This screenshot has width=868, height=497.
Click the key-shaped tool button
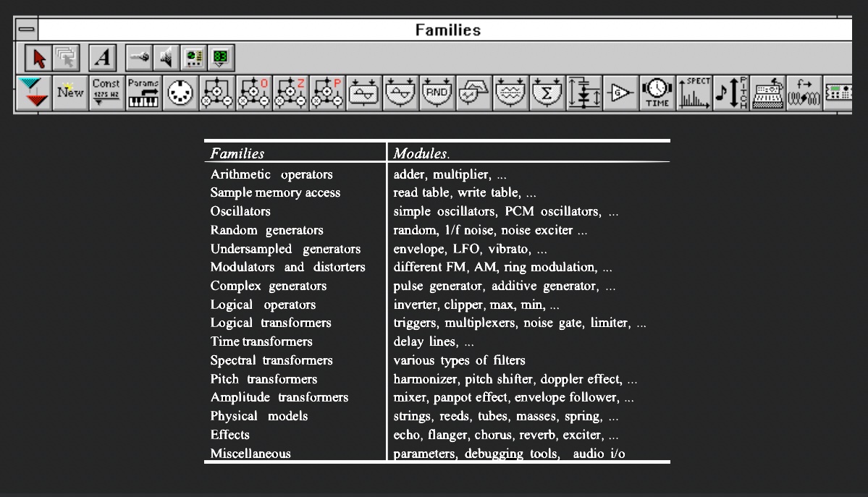point(138,57)
